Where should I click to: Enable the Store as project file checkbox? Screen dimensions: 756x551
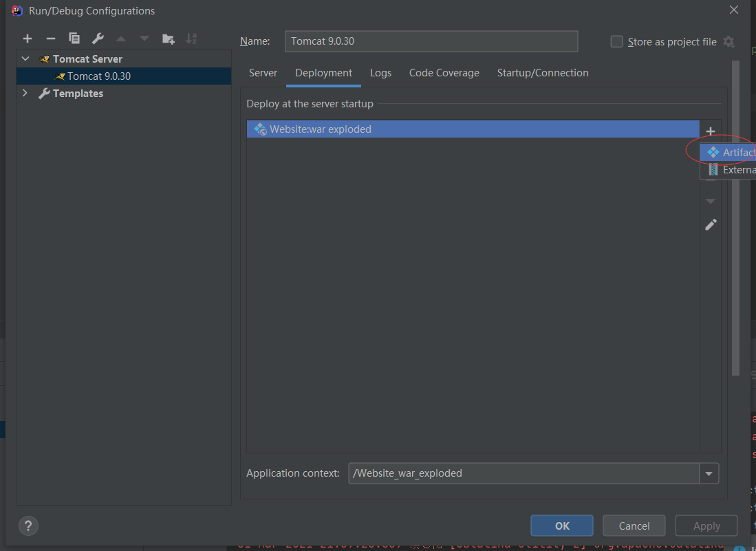tap(616, 41)
